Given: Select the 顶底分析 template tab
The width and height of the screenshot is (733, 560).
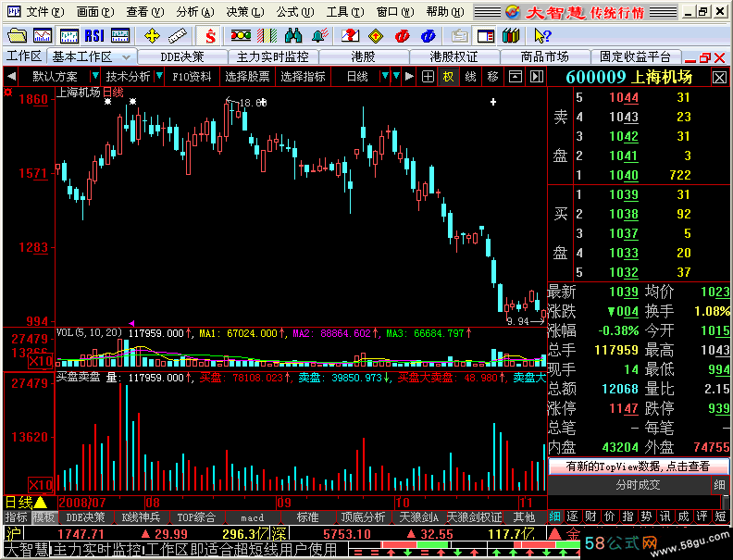Looking at the screenshot, I should click(x=363, y=517).
